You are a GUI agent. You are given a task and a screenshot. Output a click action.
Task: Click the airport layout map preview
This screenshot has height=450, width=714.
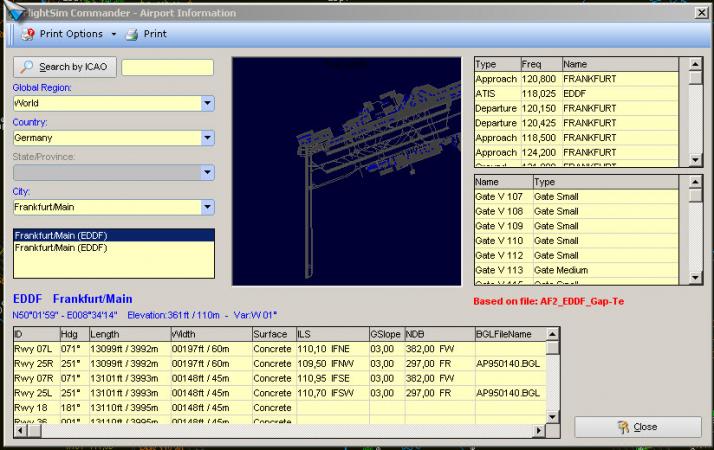[347, 171]
